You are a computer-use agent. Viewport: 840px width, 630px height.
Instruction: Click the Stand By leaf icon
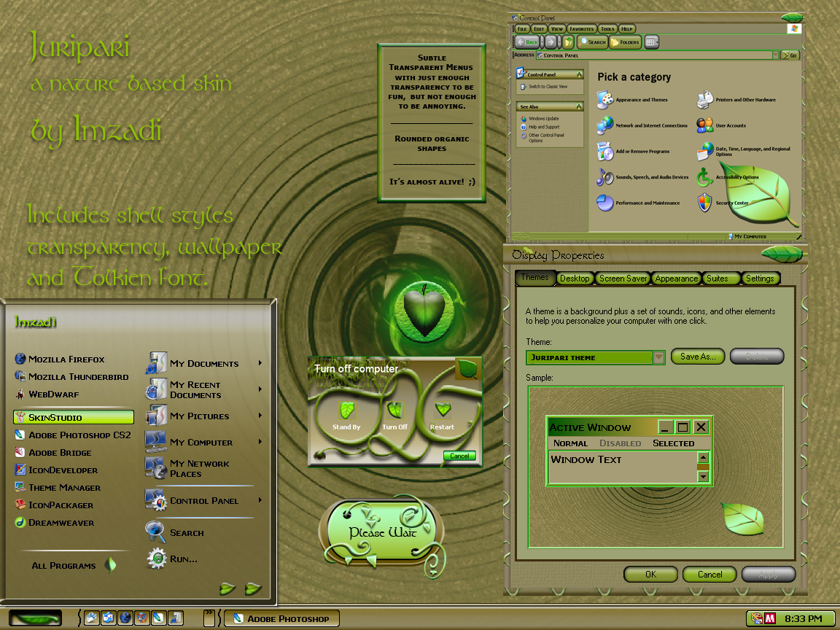(346, 411)
